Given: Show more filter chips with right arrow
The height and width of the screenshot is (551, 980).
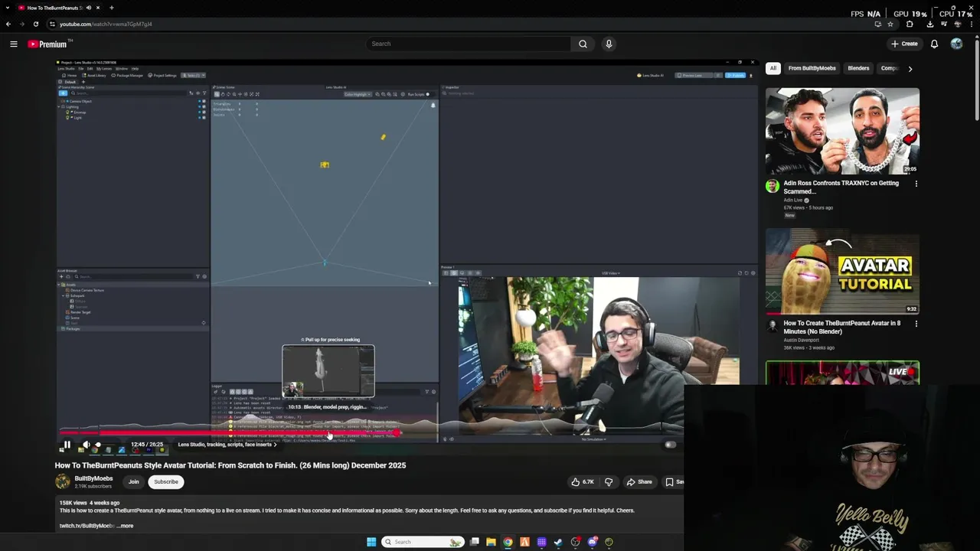Looking at the screenshot, I should click(910, 69).
